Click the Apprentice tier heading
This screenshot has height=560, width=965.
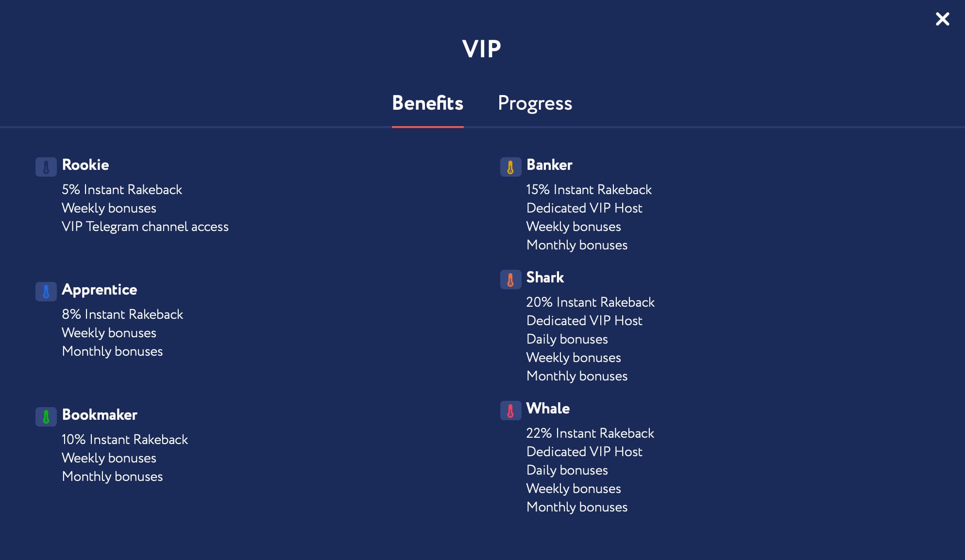(100, 290)
